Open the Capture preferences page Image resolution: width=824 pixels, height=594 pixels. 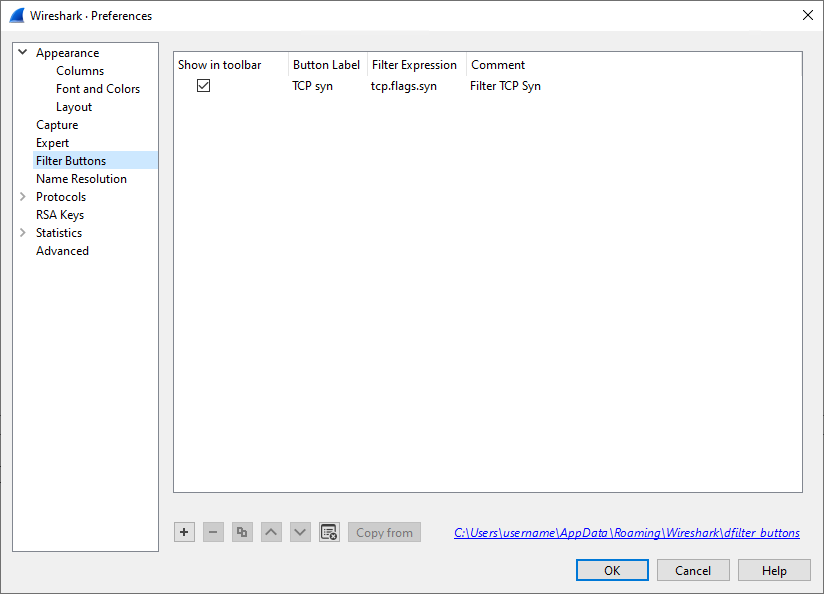57,125
